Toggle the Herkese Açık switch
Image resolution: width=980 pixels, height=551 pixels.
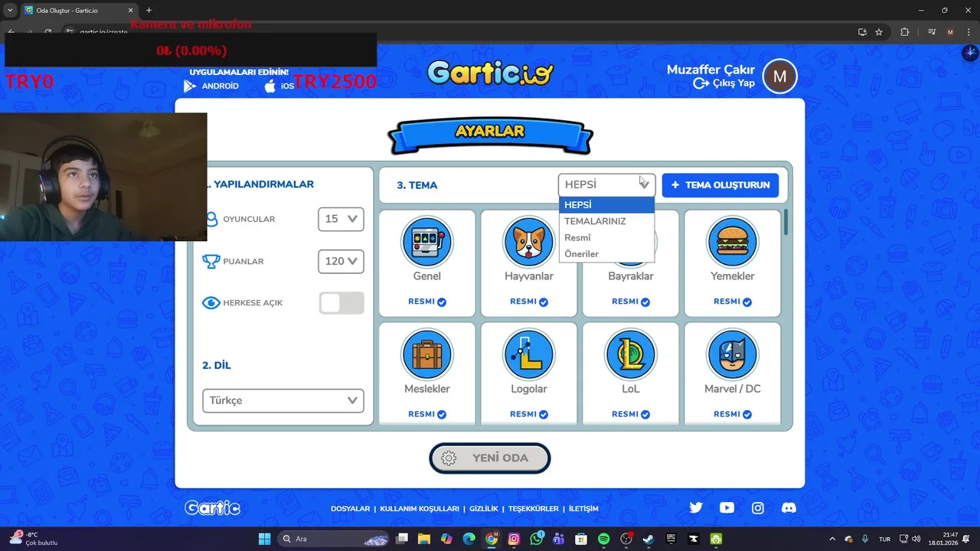click(341, 303)
